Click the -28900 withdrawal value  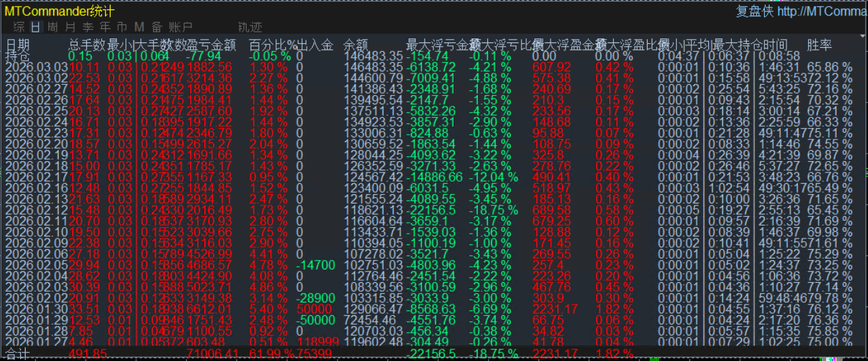click(x=315, y=297)
